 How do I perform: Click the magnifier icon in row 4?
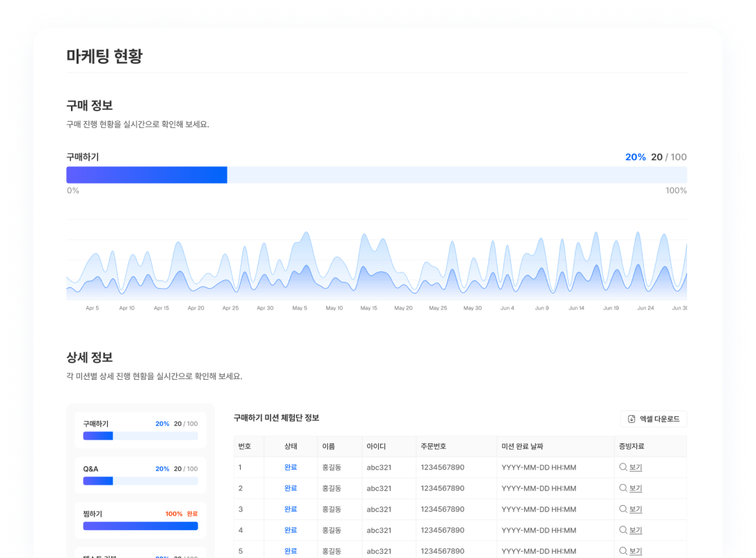pyautogui.click(x=623, y=530)
